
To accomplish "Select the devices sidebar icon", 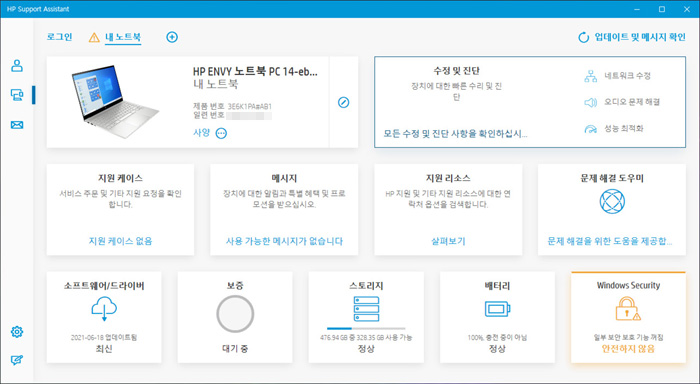I will point(17,95).
